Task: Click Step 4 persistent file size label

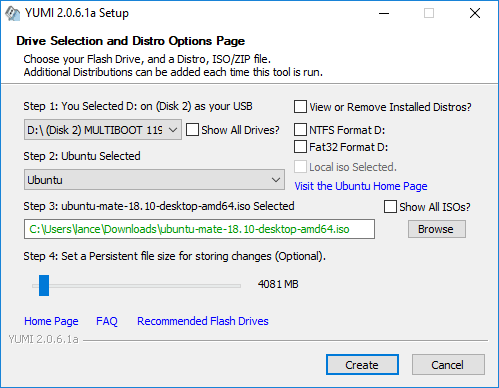Action: (174, 256)
